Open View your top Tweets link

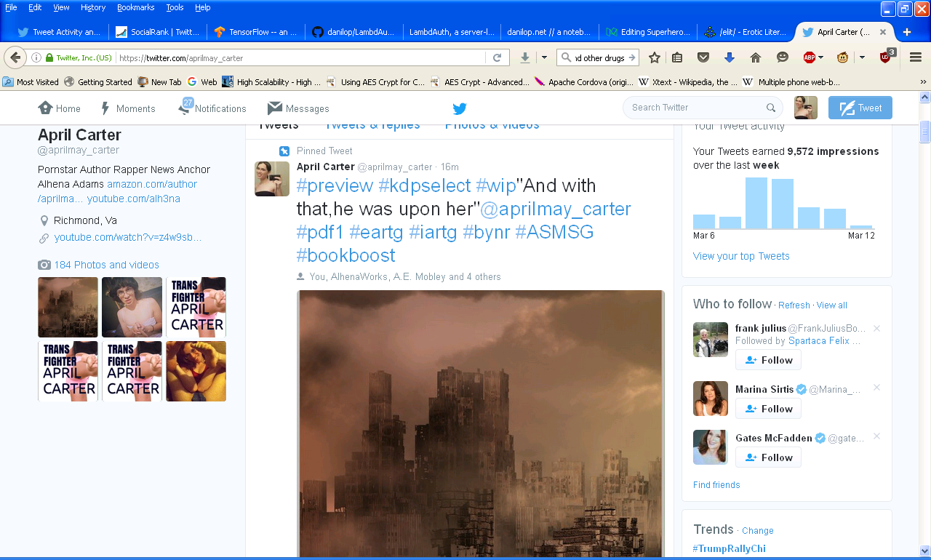741,256
